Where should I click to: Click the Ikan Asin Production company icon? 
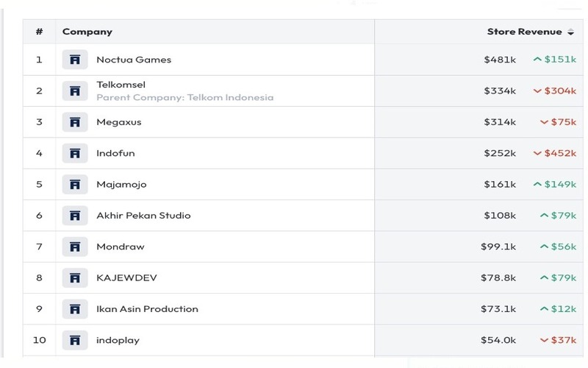click(x=75, y=309)
